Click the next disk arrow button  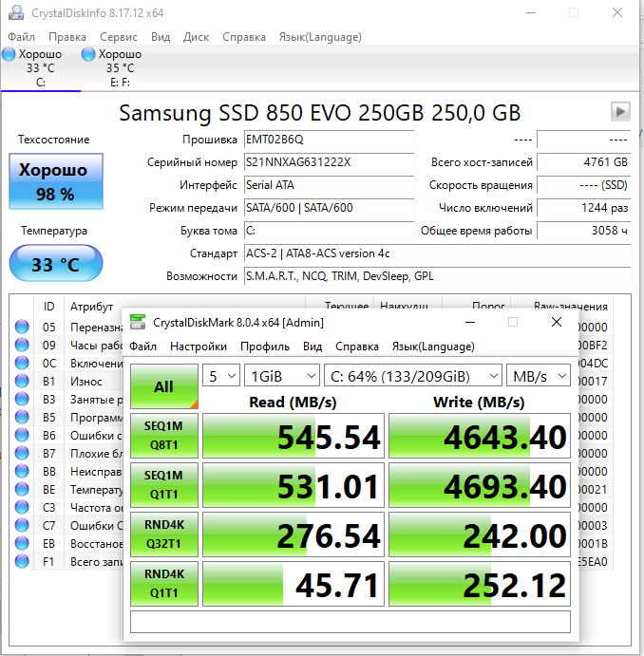coord(620,112)
